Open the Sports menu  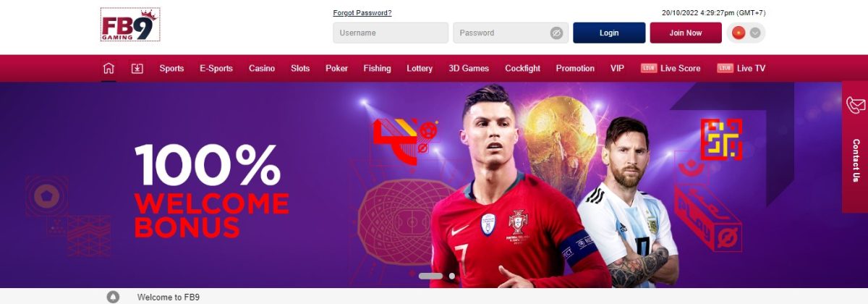click(x=171, y=68)
